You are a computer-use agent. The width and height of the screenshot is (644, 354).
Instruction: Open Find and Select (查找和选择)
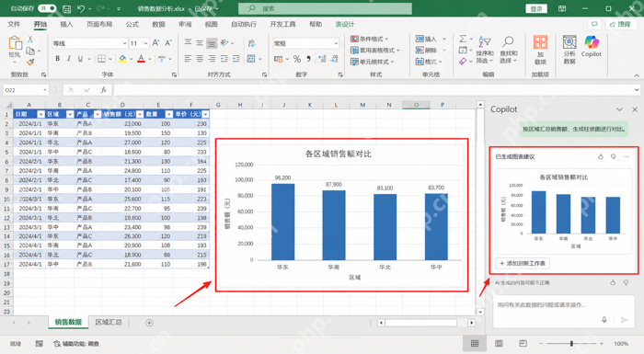click(x=509, y=50)
